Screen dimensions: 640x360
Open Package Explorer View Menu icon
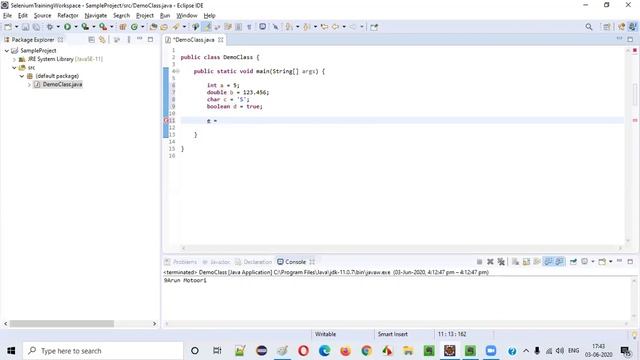click(129, 40)
